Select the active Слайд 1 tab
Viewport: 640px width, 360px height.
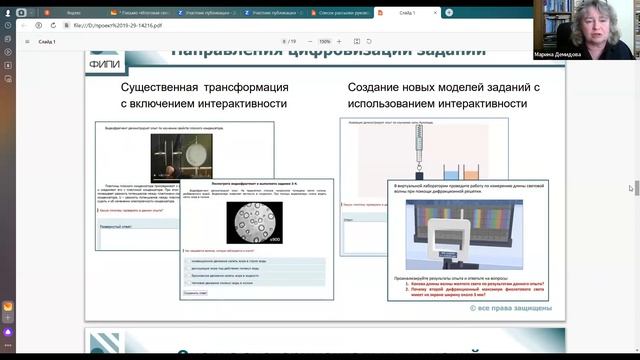pos(407,13)
